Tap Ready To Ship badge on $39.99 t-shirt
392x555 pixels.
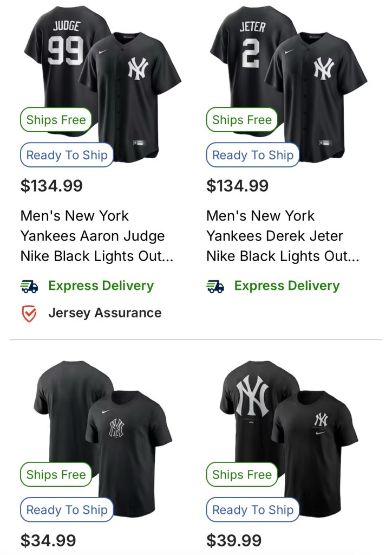(252, 510)
